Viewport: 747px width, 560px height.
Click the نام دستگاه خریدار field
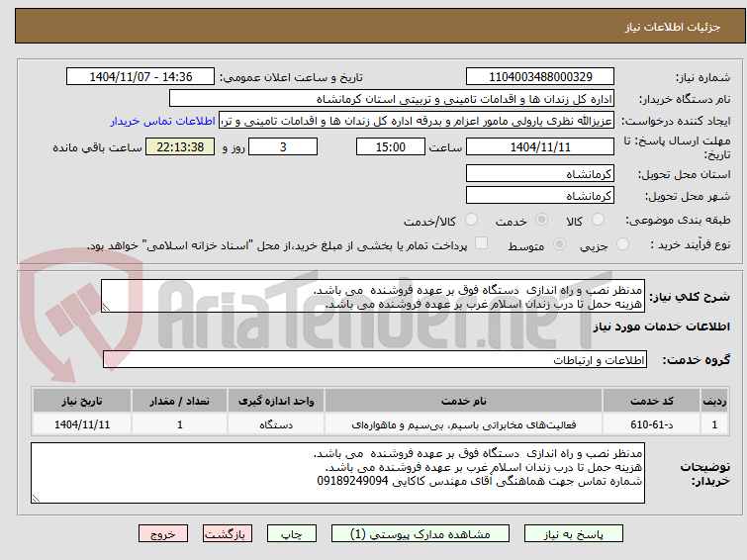click(392, 99)
